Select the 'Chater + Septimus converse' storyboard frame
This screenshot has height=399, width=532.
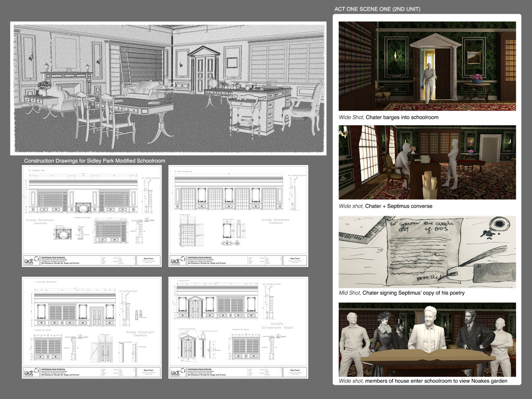[x=427, y=162]
